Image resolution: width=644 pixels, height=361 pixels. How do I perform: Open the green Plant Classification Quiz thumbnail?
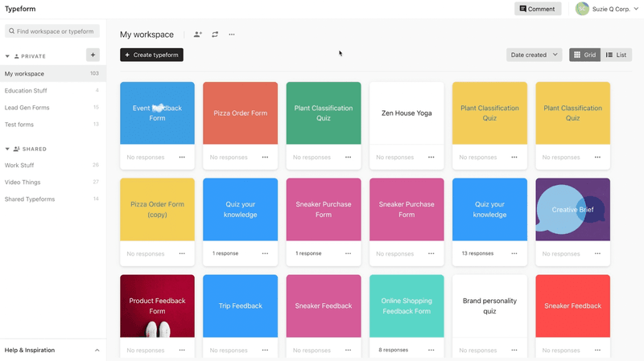[324, 113]
